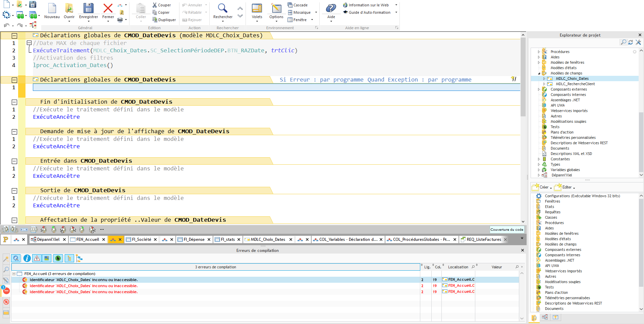Collapse 'Sortie de CMOD_DateDevis' section
Image resolution: width=644 pixels, height=324 pixels.
pyautogui.click(x=14, y=191)
